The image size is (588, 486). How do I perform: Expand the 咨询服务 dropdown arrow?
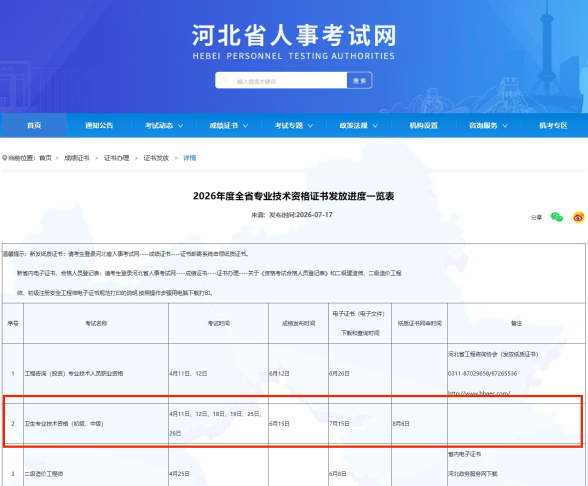505,126
